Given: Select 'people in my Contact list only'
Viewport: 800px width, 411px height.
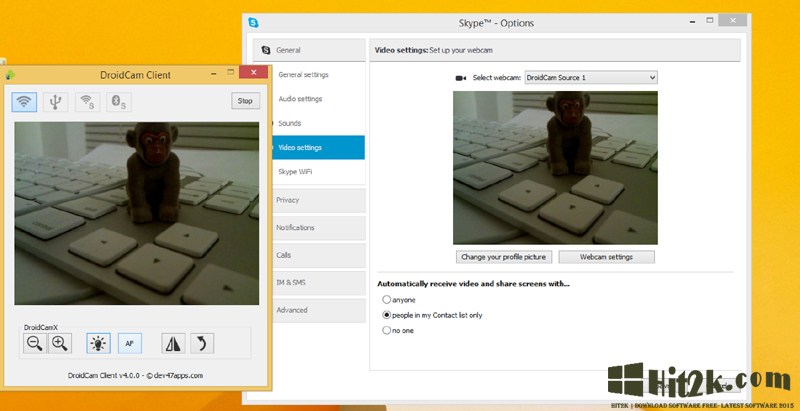Looking at the screenshot, I should [x=387, y=315].
